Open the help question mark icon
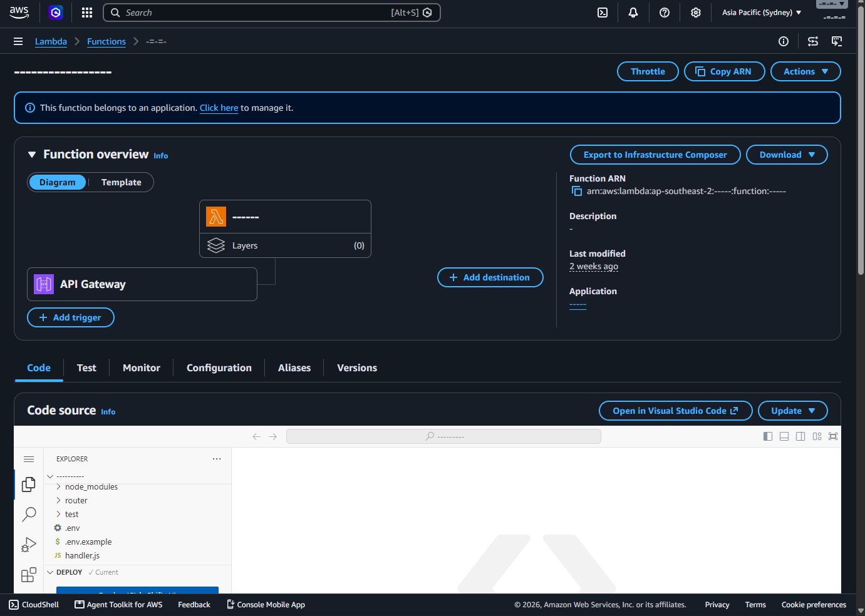 tap(665, 13)
